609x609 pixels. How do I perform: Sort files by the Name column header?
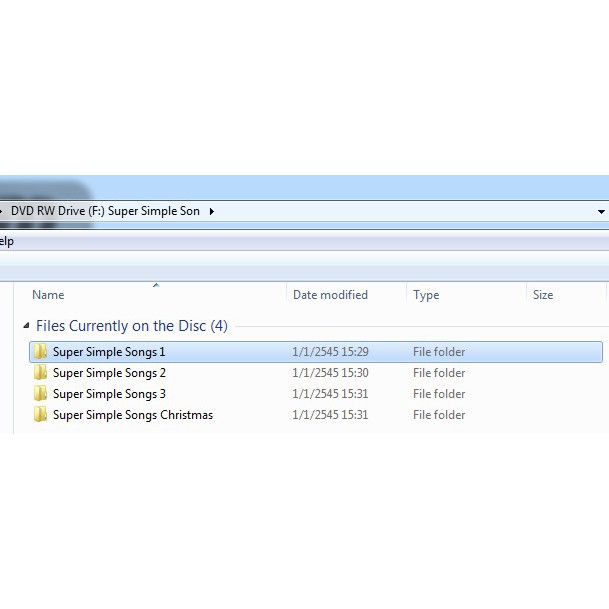(48, 295)
